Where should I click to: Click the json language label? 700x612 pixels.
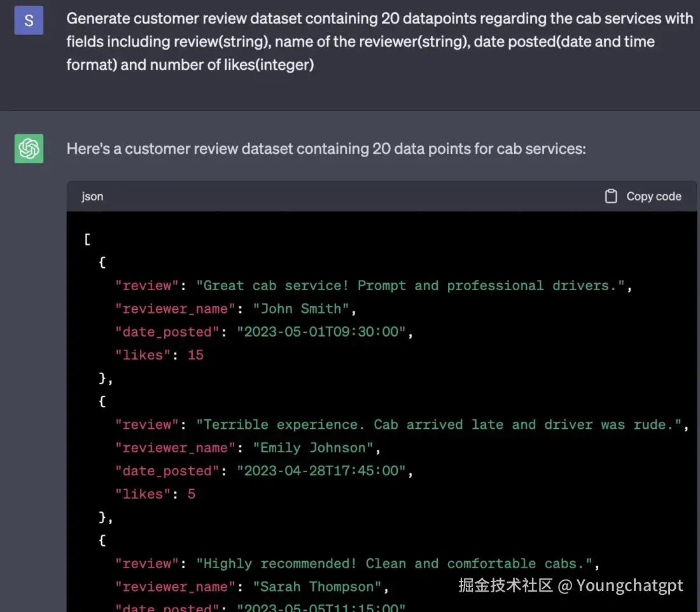pyautogui.click(x=92, y=197)
